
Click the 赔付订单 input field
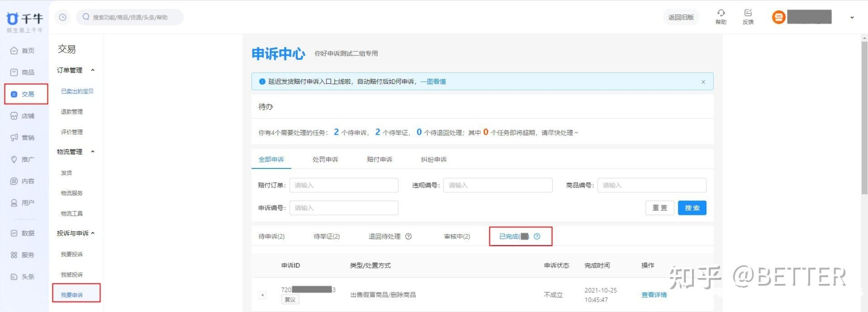(x=343, y=185)
